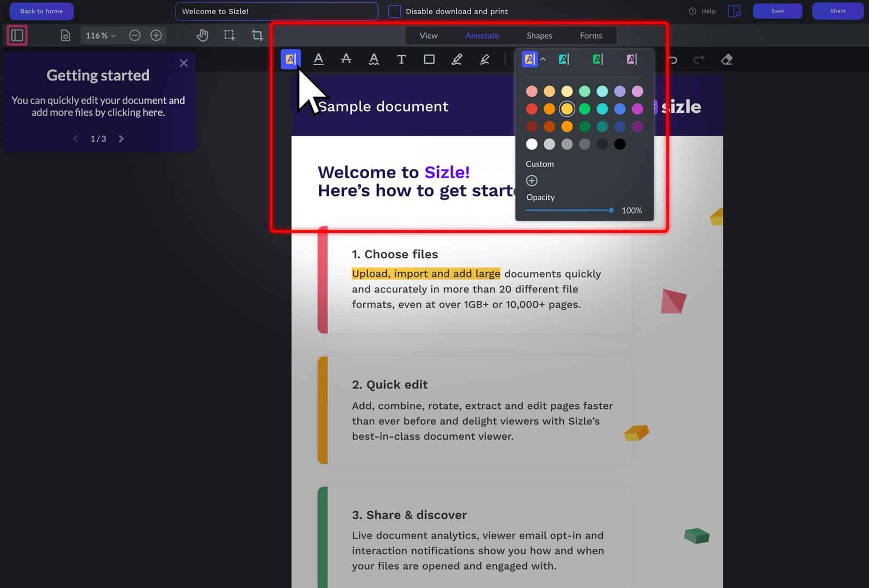Viewport: 869px width, 588px height.
Task: Pick the medium blue color swatch
Action: tap(620, 109)
